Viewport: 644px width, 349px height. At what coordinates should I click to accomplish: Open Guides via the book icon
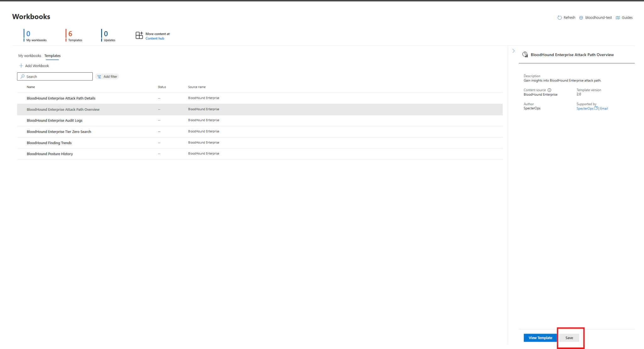[618, 18]
